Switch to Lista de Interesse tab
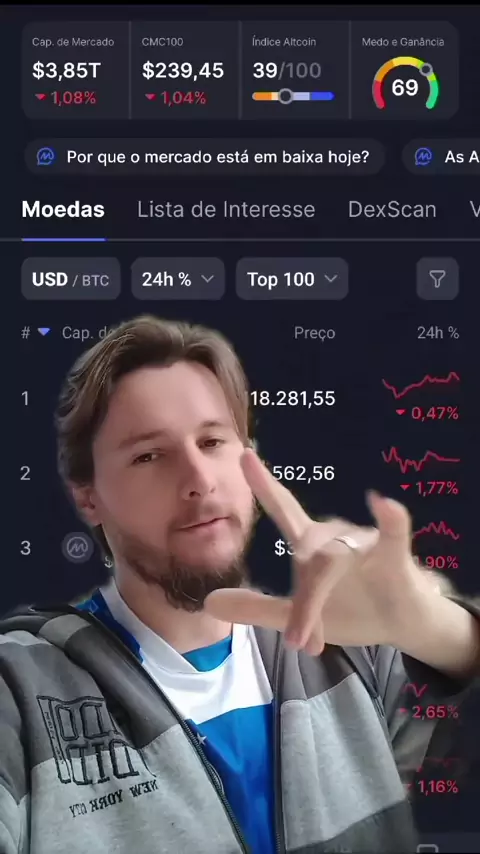Viewport: 480px width, 854px height. (226, 210)
